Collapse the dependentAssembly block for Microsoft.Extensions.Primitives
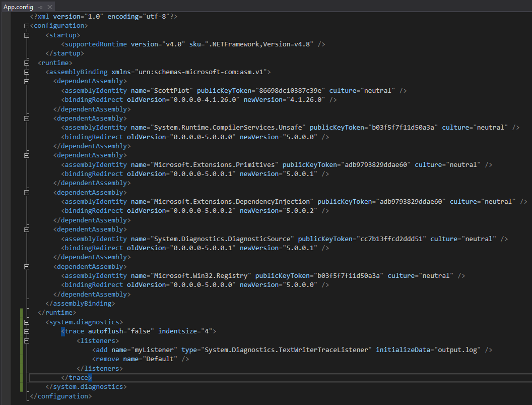Viewport: 532px width, 405px height. 27,156
